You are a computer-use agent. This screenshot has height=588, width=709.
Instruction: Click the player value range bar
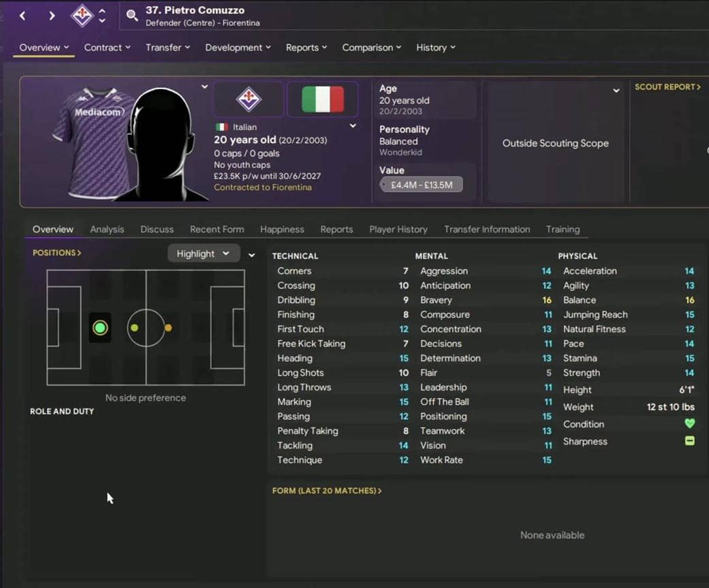[421, 184]
